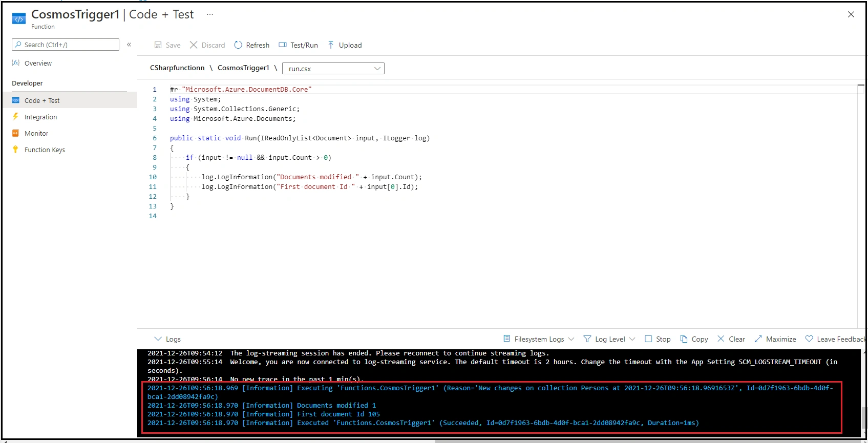Viewport: 868px width, 443px height.
Task: Click the Filesystem Logs document icon
Action: tap(506, 339)
